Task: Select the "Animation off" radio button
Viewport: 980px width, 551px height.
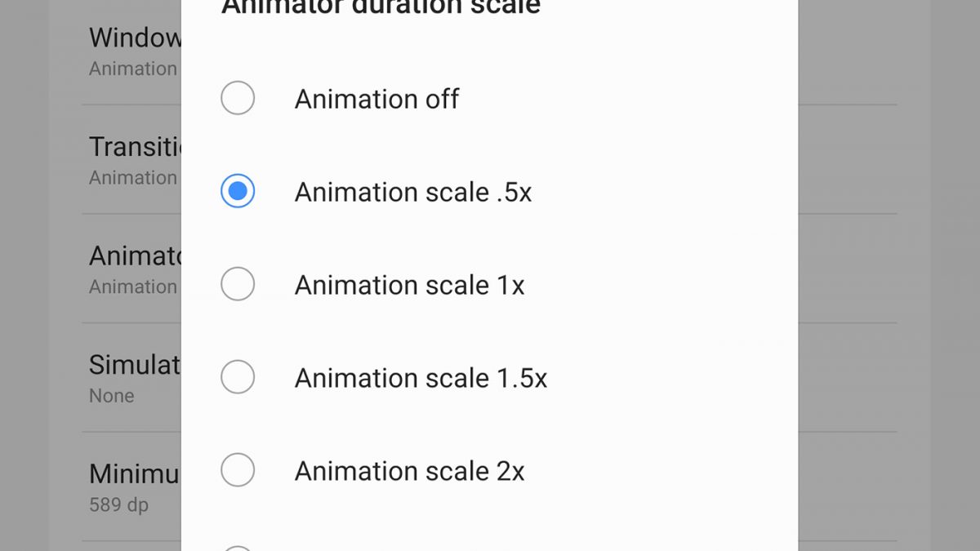Action: click(x=238, y=99)
